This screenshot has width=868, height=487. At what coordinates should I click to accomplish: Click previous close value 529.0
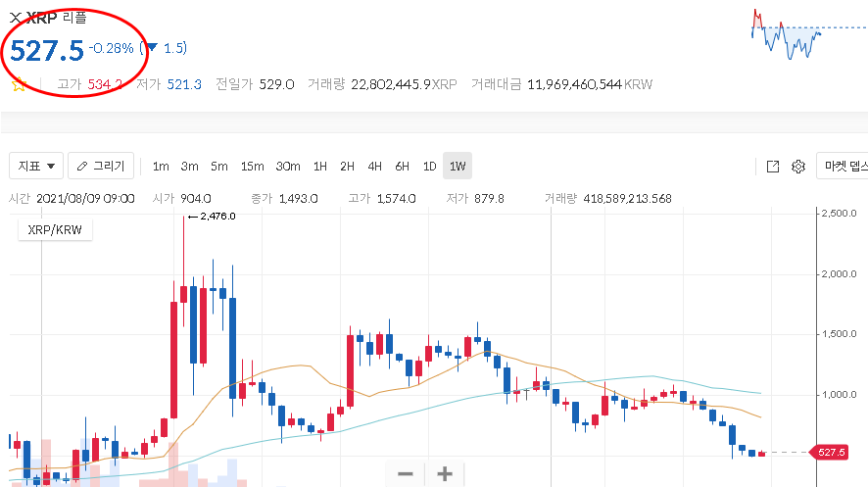[277, 84]
